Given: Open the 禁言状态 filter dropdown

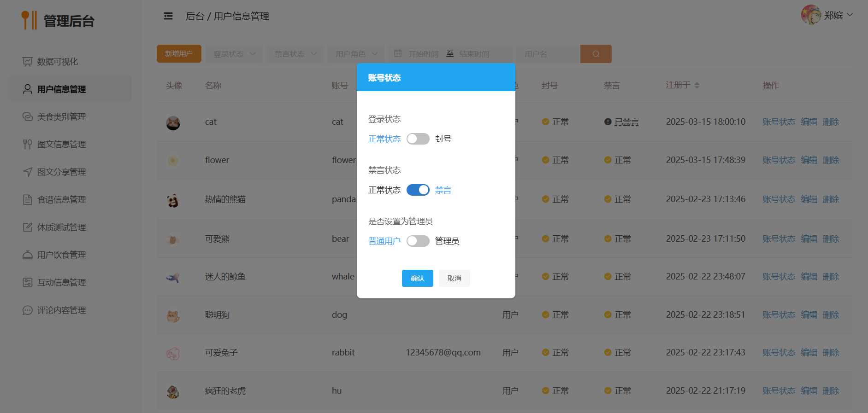Looking at the screenshot, I should [295, 54].
